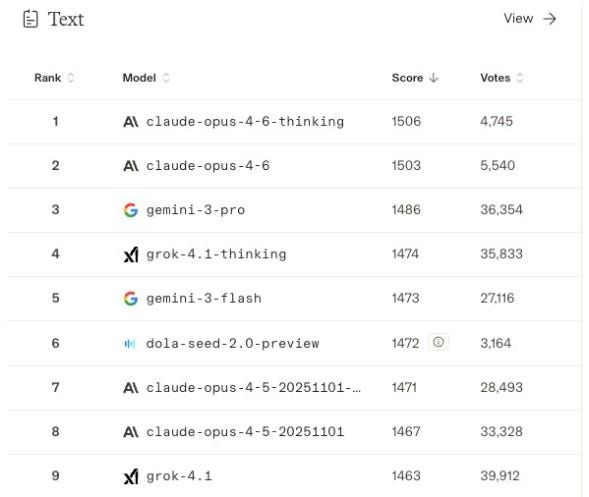Click the Anthropic logo beside claude-opus-4-6 rank 2
Image resolution: width=589 pixels, height=497 pixels.
pos(131,166)
